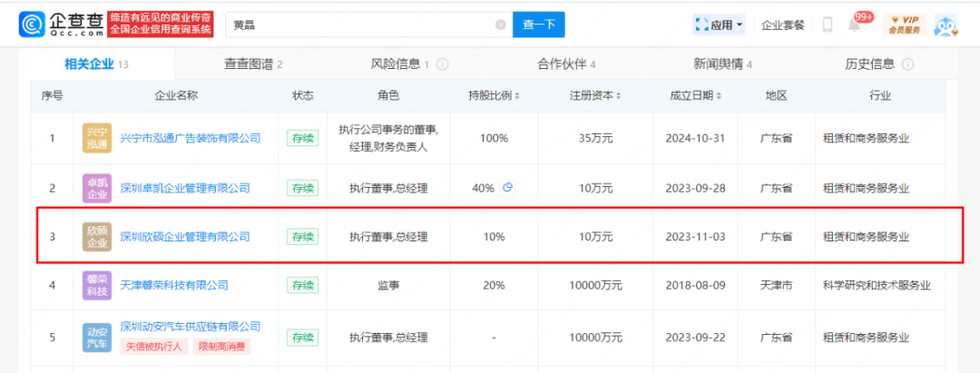Switch to 查查图谱 tab
This screenshot has width=980, height=373.
click(x=252, y=64)
